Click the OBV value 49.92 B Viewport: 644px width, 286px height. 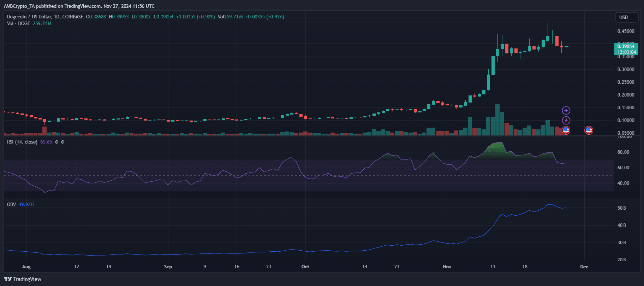[x=26, y=204]
